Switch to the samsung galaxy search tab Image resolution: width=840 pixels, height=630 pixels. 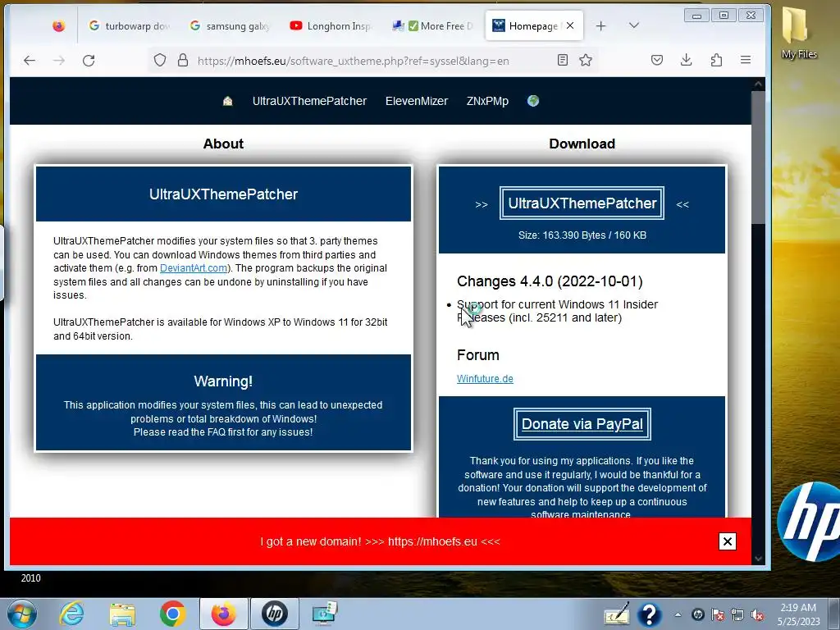click(x=231, y=25)
